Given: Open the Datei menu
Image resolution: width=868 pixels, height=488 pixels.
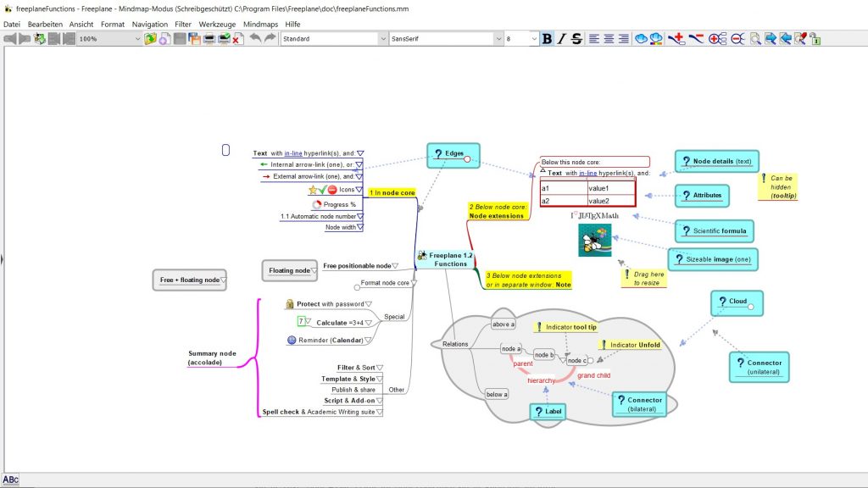Looking at the screenshot, I should pos(12,25).
